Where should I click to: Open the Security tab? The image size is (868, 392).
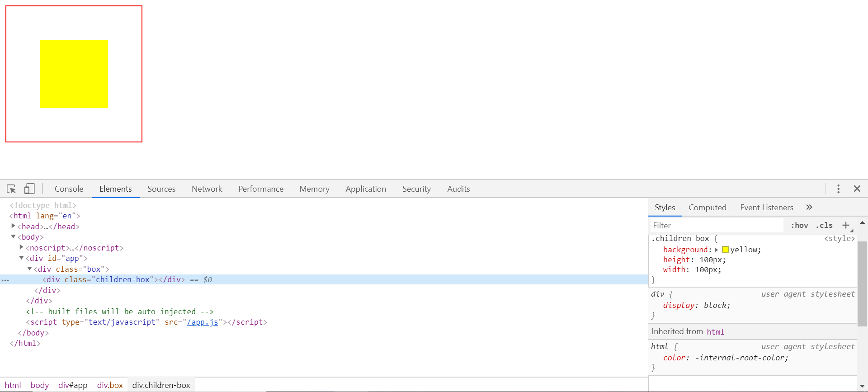point(416,189)
